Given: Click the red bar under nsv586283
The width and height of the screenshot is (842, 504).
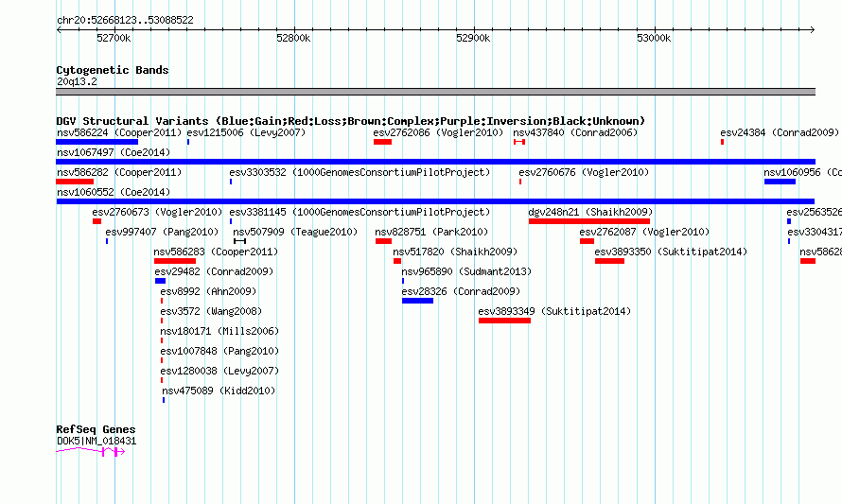Looking at the screenshot, I should coord(175,261).
